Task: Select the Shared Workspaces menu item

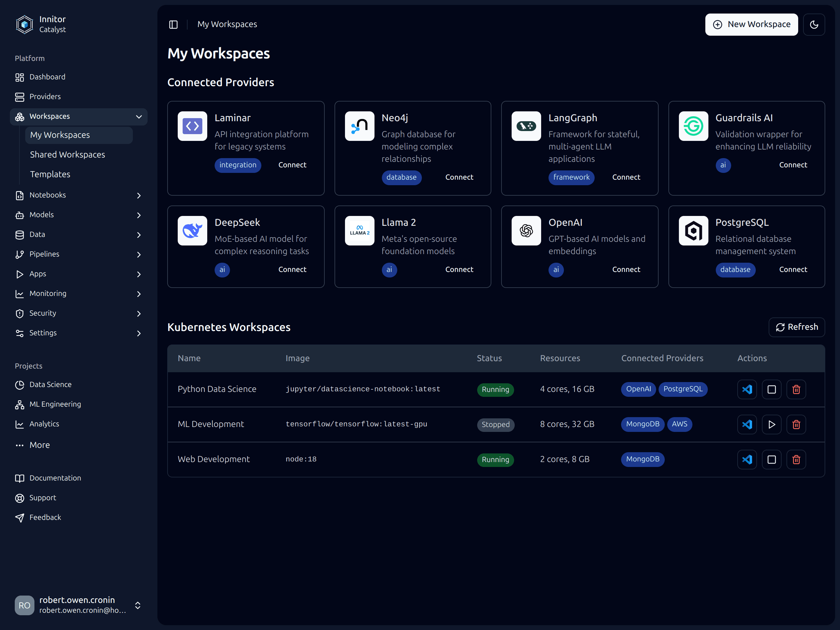Action: coord(67,154)
